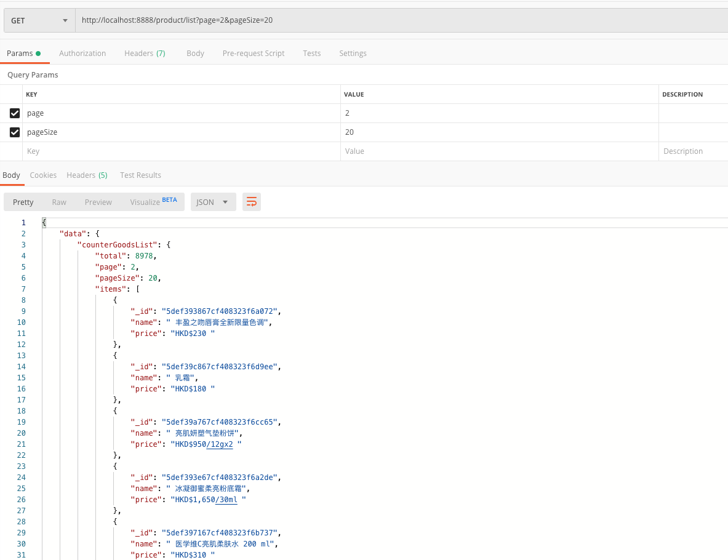Uncheck the pageSize parameter checkbox
Image resolution: width=728 pixels, height=560 pixels.
(15, 132)
